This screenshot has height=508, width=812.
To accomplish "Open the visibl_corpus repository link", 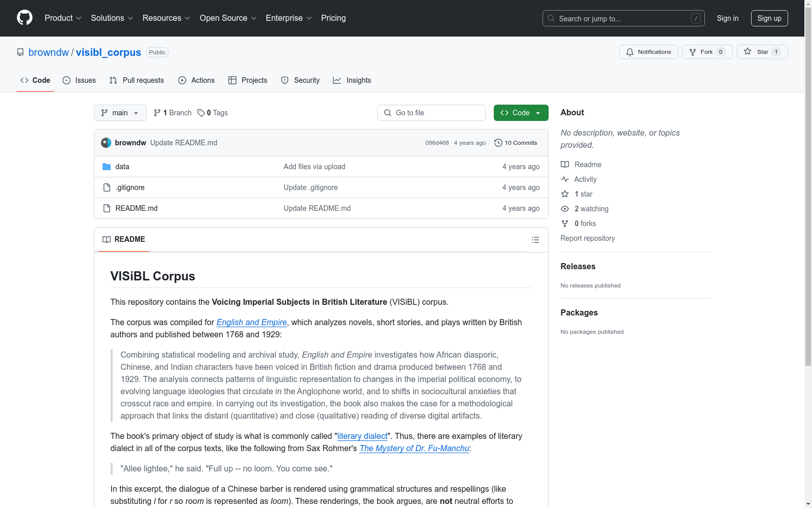I will tap(109, 52).
